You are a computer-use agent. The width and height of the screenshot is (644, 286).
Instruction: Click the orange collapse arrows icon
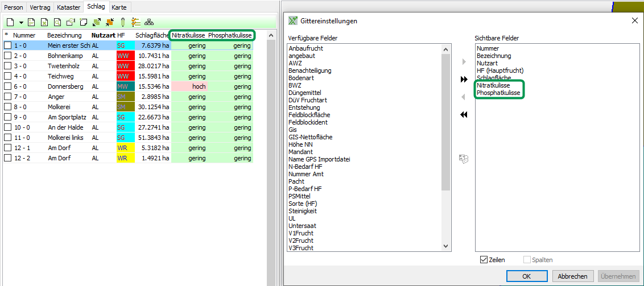109,22
